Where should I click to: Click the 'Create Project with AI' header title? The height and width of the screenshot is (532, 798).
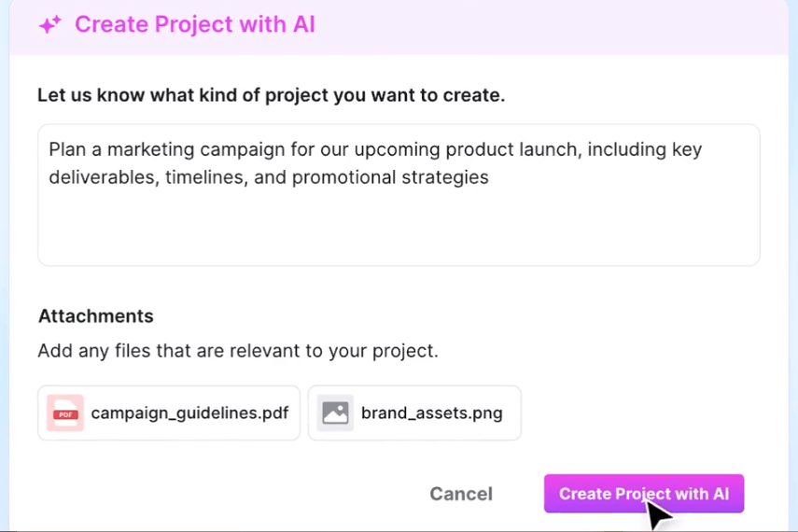(x=195, y=24)
